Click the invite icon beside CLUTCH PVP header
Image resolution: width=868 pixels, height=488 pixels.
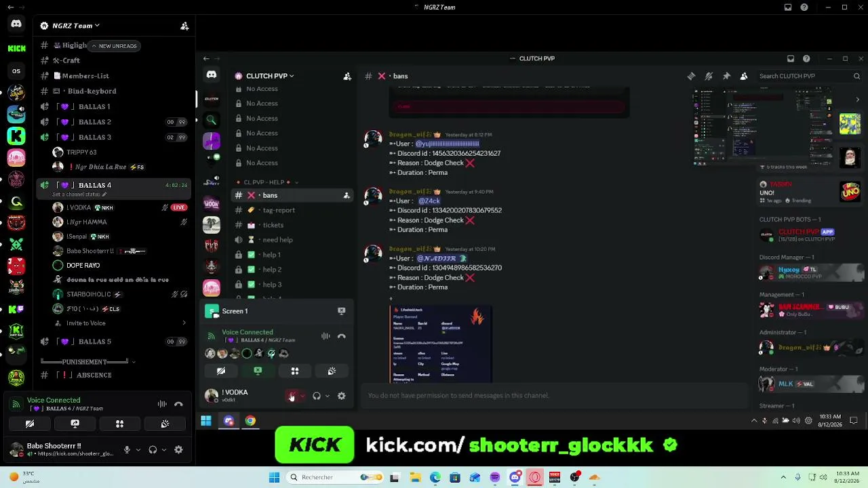click(x=347, y=76)
